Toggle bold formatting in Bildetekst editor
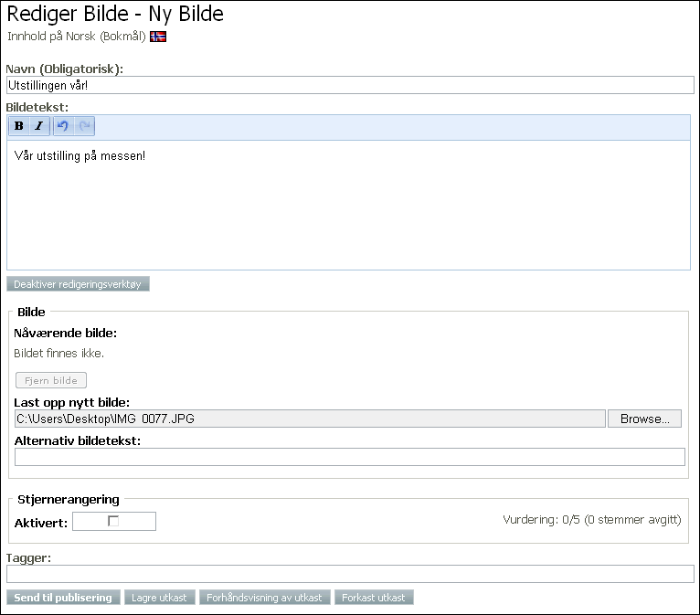Viewport: 700px width, 615px height. (19, 126)
